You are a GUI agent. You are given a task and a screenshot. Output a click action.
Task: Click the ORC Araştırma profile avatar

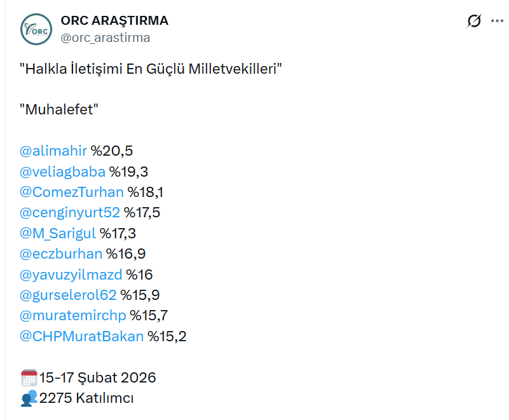point(36,29)
